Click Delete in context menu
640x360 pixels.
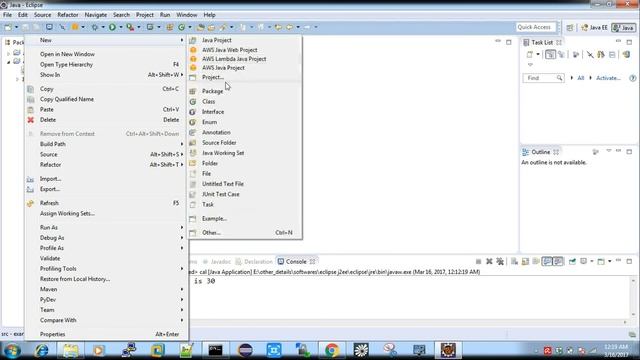pos(106,120)
